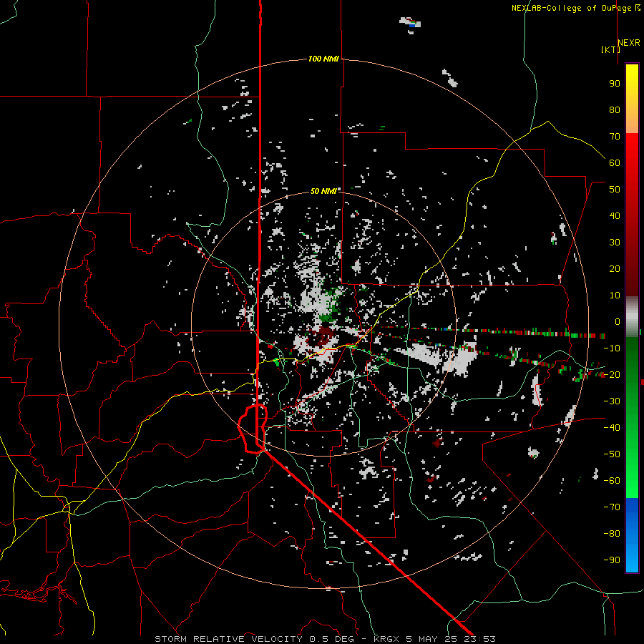
Task: Click the -70 value on velocity scale
Action: point(612,507)
